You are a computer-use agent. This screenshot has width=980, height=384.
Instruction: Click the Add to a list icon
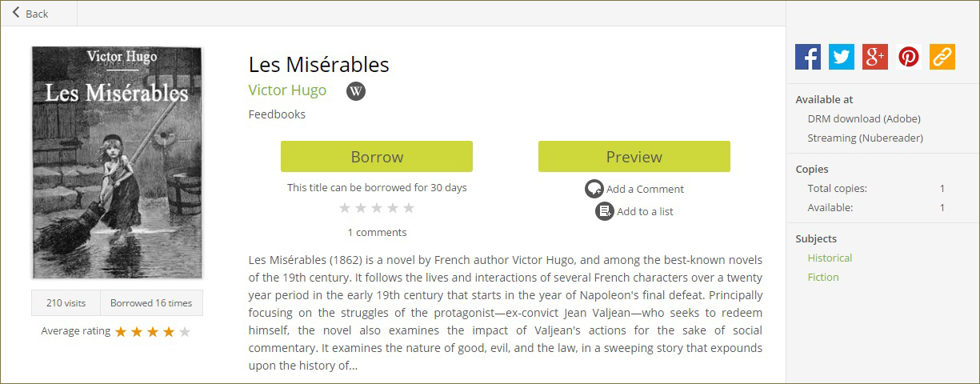pyautogui.click(x=605, y=211)
